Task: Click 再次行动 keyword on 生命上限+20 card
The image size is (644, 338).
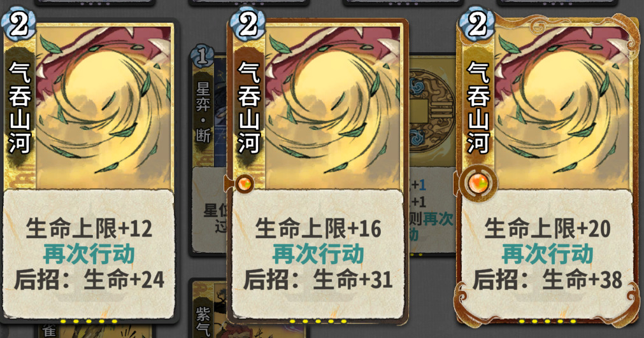Action: [547, 254]
